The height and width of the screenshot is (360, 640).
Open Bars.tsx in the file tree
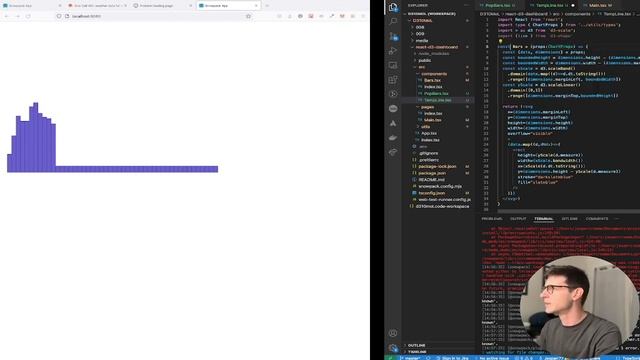(x=437, y=80)
